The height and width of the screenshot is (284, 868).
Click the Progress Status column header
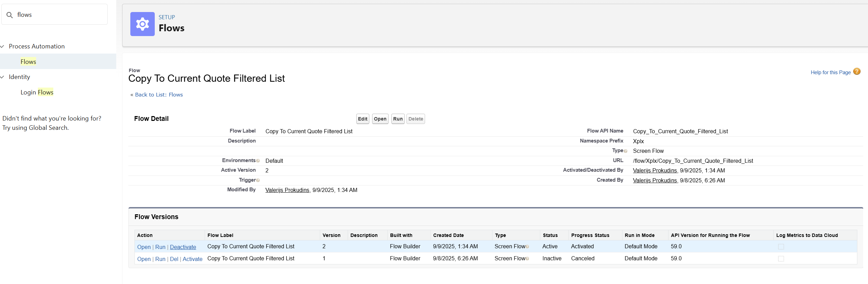click(x=590, y=235)
